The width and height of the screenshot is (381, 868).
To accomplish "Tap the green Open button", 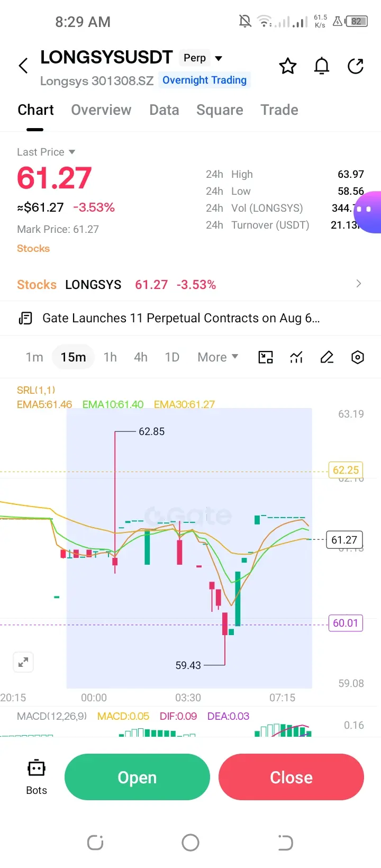I will click(x=137, y=777).
